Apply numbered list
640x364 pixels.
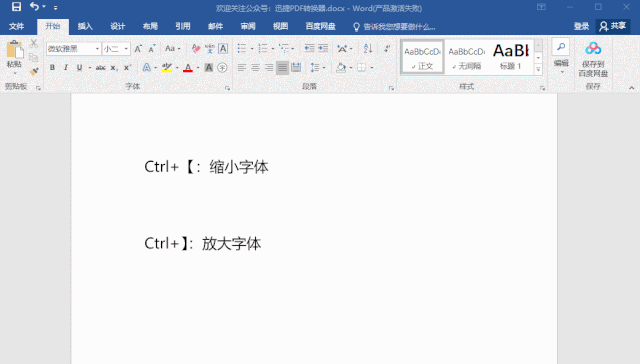(263, 49)
